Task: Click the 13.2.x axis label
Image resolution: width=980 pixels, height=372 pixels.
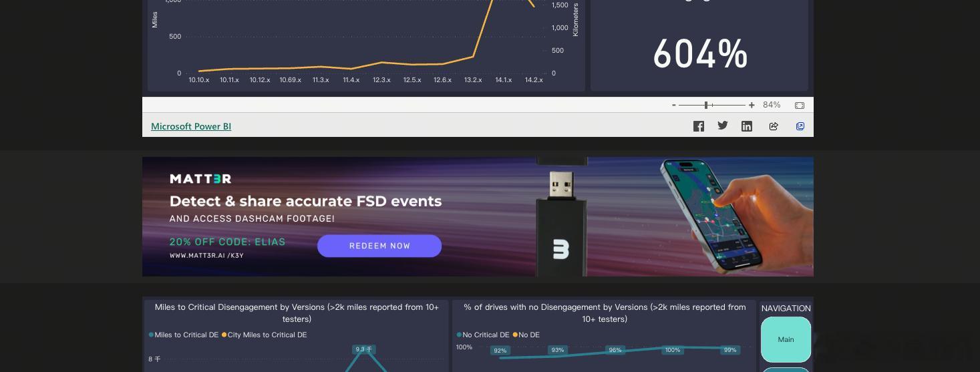Action: pos(473,80)
